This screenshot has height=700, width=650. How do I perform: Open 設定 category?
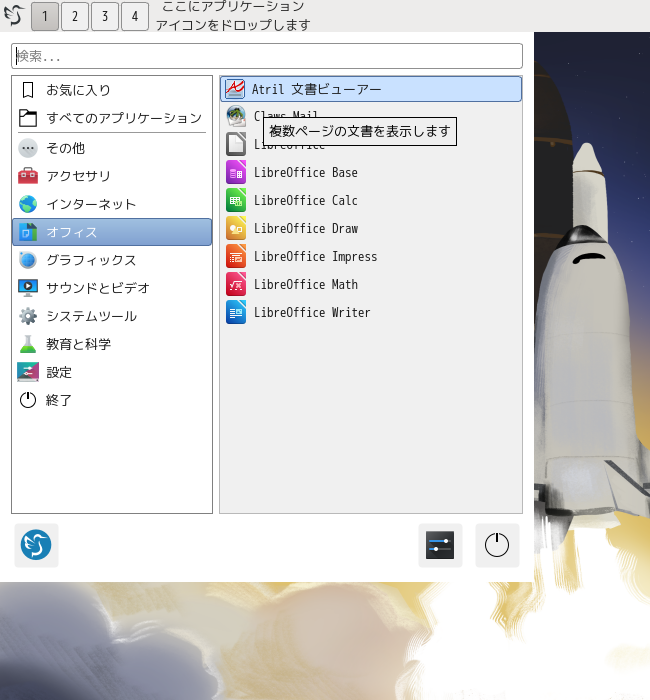point(112,372)
